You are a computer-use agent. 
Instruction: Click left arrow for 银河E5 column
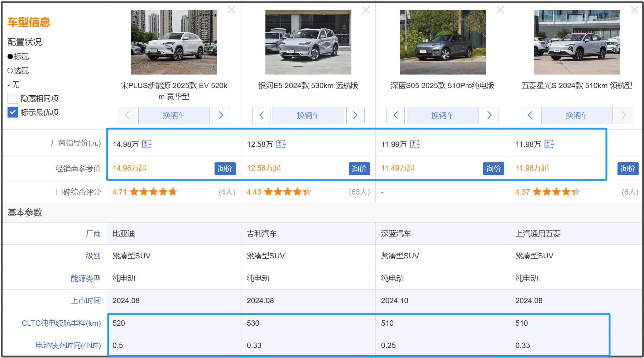point(261,115)
